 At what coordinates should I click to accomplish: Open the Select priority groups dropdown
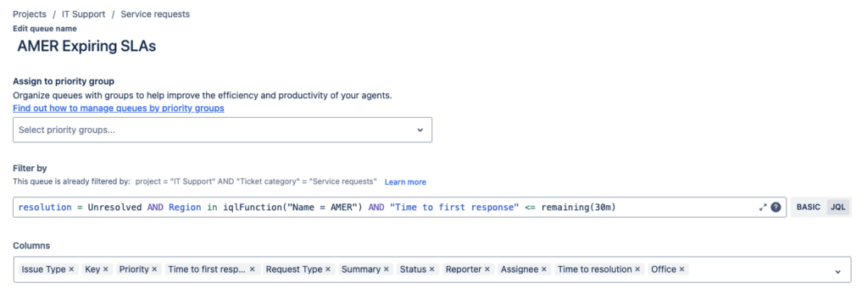[223, 130]
